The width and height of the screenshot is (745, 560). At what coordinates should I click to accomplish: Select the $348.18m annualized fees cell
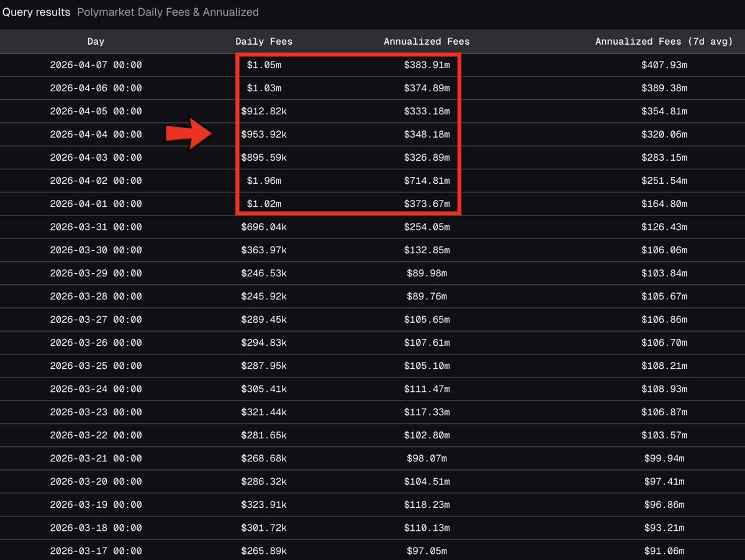pyautogui.click(x=427, y=135)
